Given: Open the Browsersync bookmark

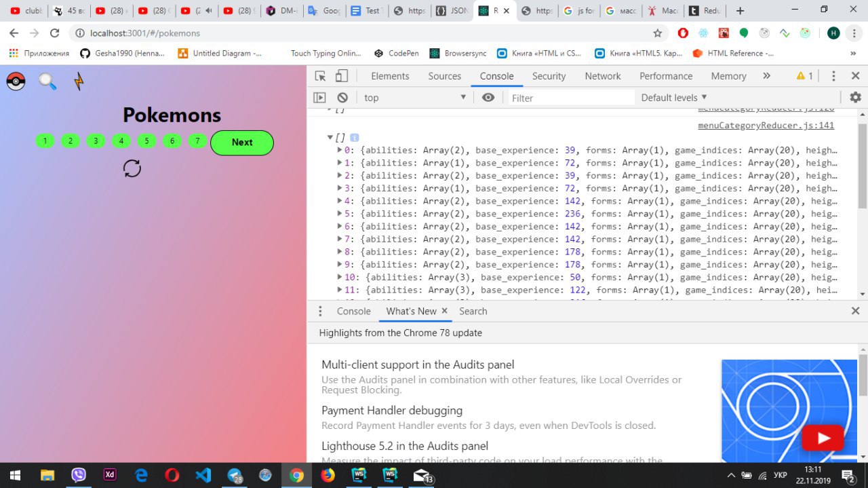Looking at the screenshot, I should coord(458,53).
